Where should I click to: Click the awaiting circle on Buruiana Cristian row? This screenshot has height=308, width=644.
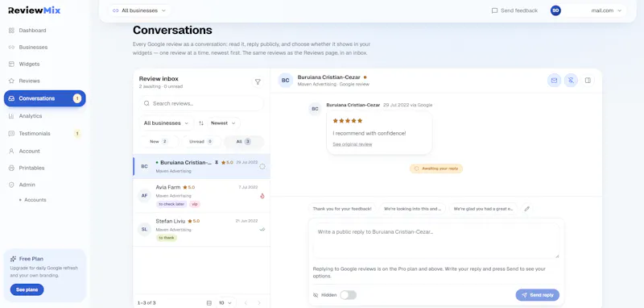point(262,167)
